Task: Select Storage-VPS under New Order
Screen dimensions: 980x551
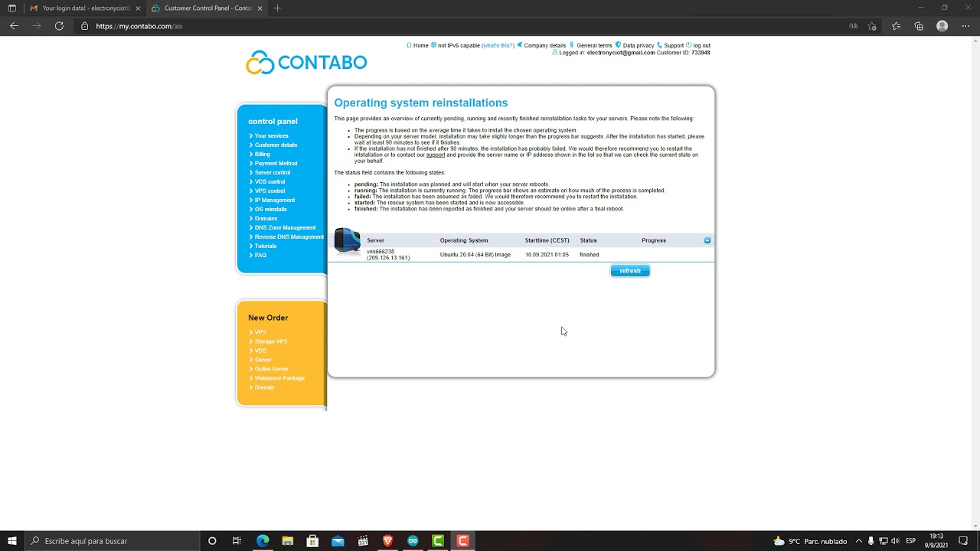Action: 271,341
